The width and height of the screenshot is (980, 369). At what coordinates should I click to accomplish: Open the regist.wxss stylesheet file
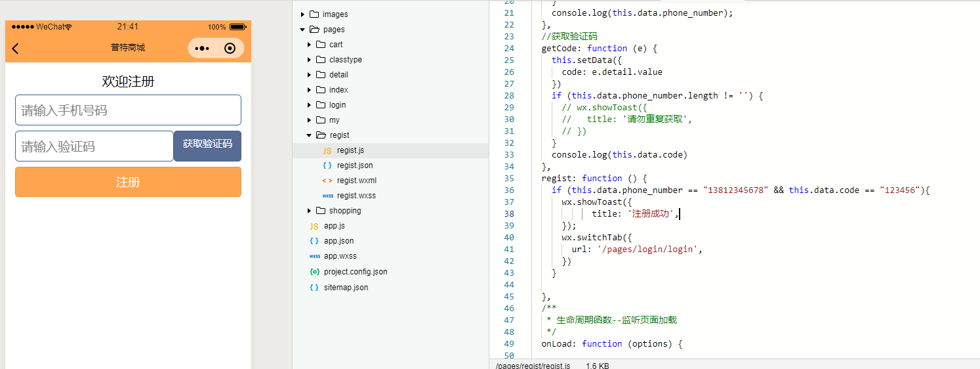356,196
